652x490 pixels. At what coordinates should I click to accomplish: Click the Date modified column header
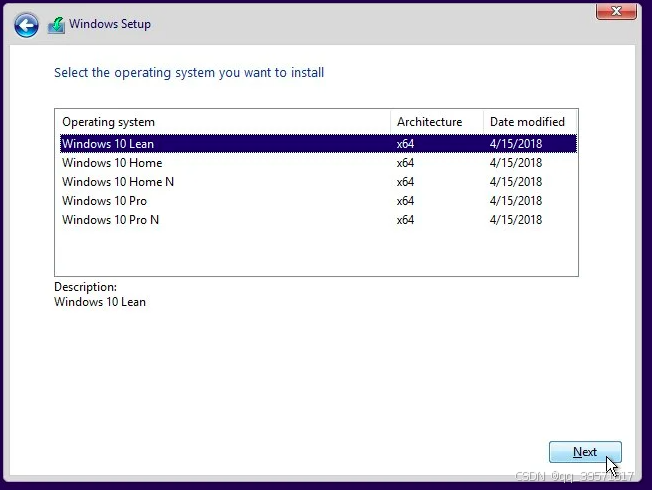[x=530, y=122]
